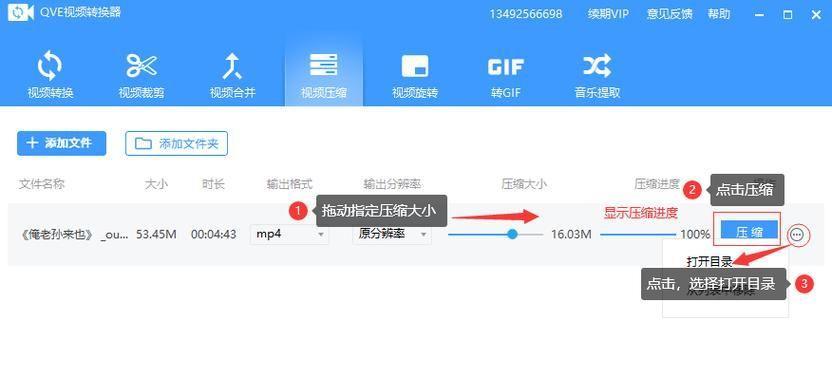Viewport: 832px width, 378px height.
Task: Click the compression size slider handle
Action: pos(512,234)
